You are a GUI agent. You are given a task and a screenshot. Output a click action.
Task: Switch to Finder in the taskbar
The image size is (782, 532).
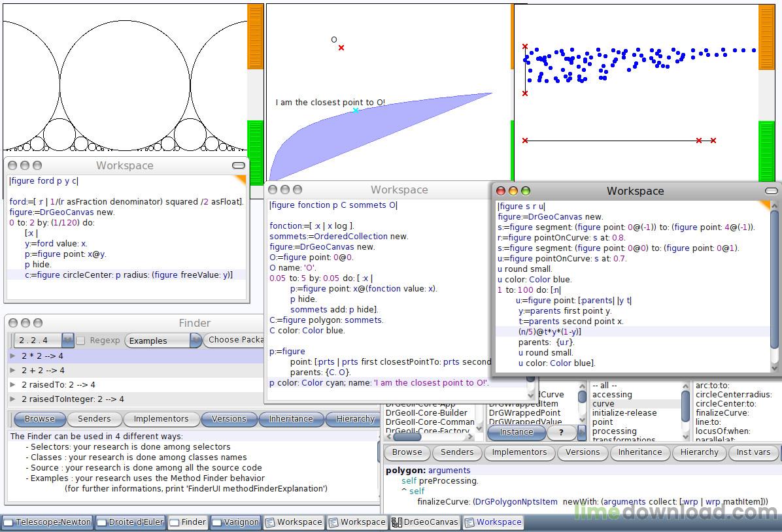[x=188, y=522]
